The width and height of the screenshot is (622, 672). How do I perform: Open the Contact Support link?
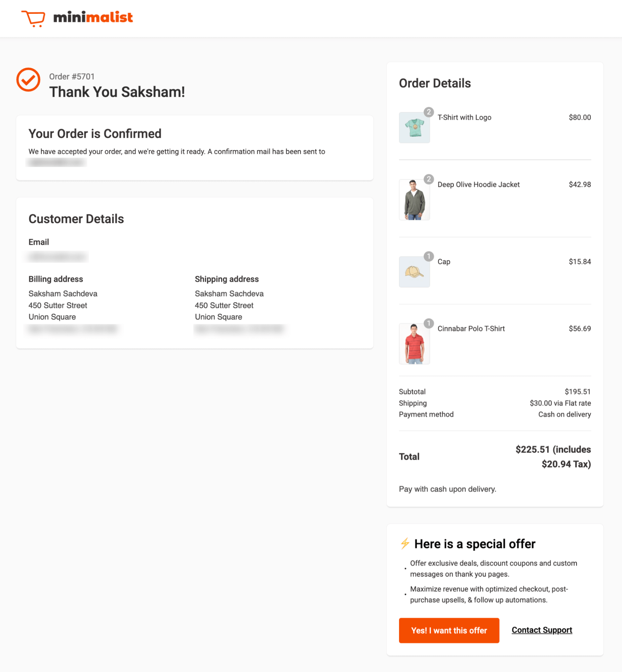coord(542,630)
